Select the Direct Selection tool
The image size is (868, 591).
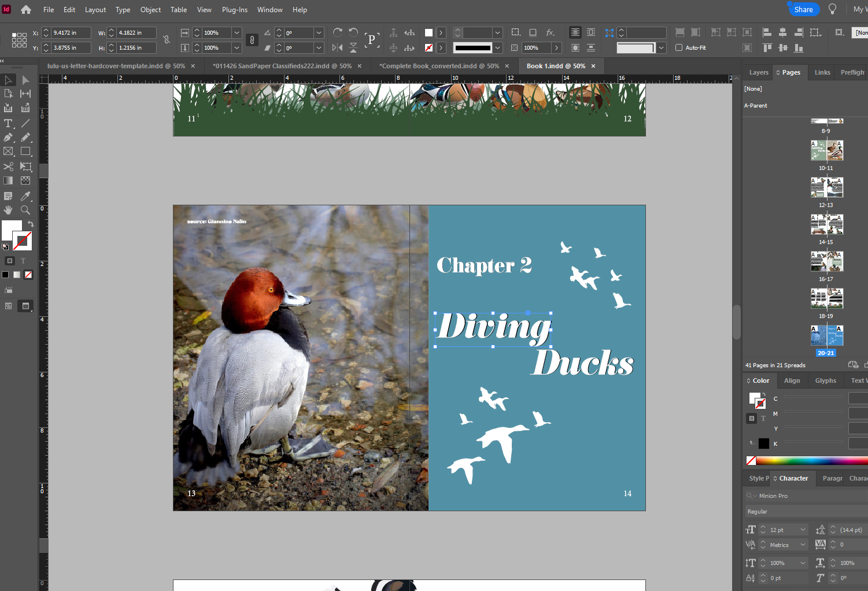25,80
